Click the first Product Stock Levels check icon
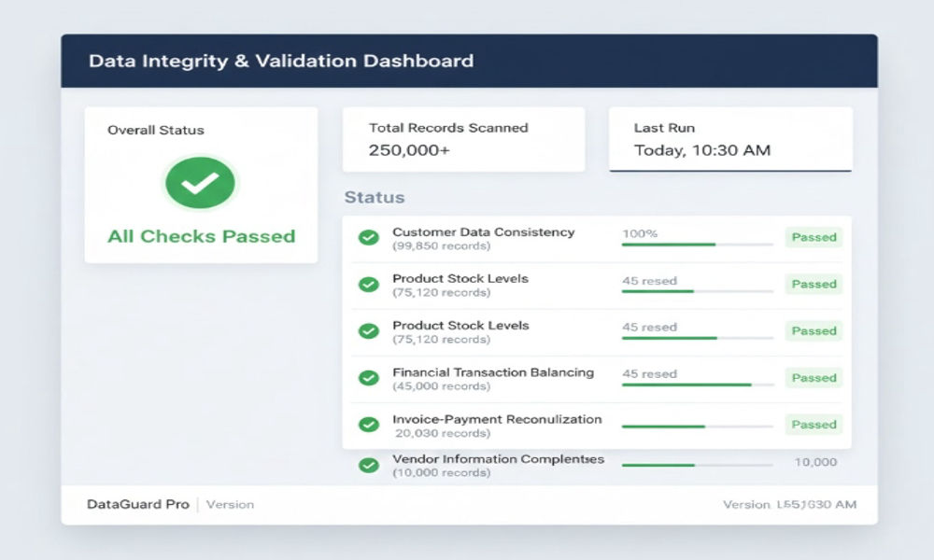The height and width of the screenshot is (560, 934). (367, 284)
